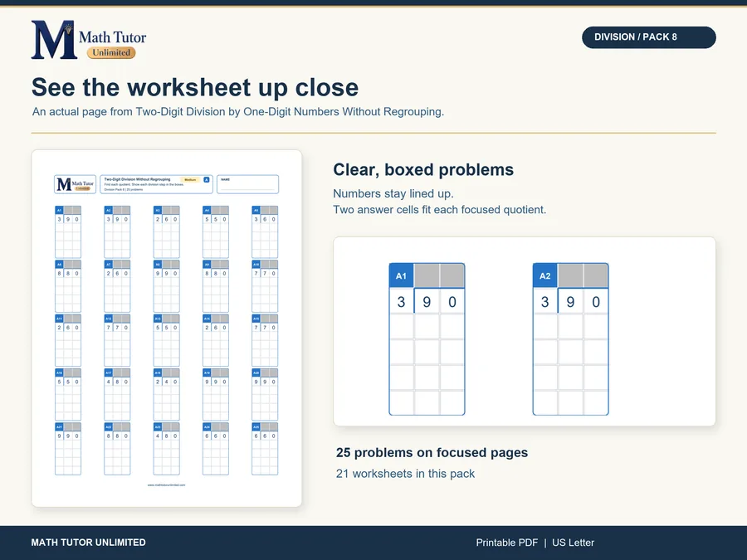Click the line Two answer cells fit each focused quotient.

point(439,210)
